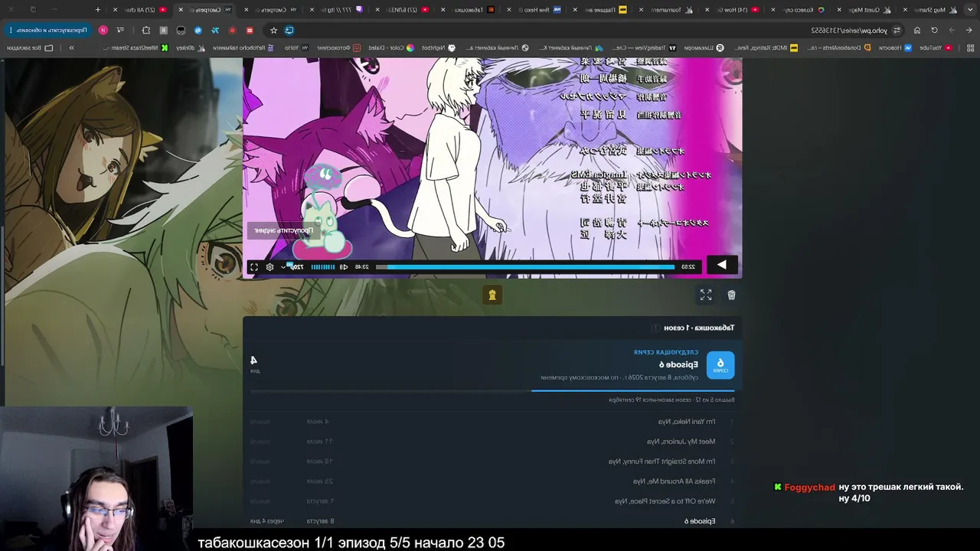
Task: Open 'I'm More Straight Than Funny, Nya'
Action: 662,461
